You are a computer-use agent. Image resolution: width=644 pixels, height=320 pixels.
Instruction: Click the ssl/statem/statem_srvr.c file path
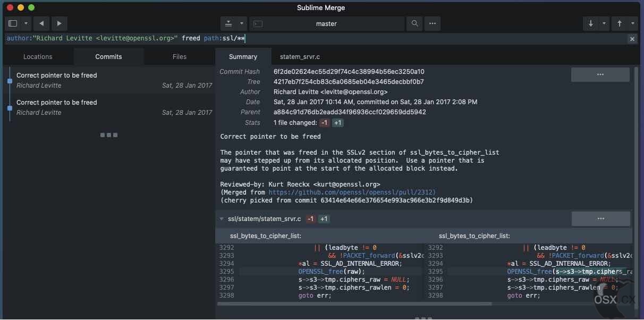click(x=264, y=218)
